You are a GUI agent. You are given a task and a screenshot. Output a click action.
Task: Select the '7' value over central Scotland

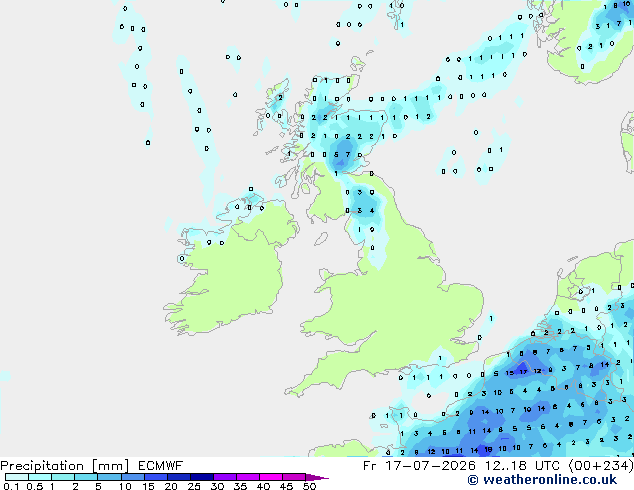[348, 154]
